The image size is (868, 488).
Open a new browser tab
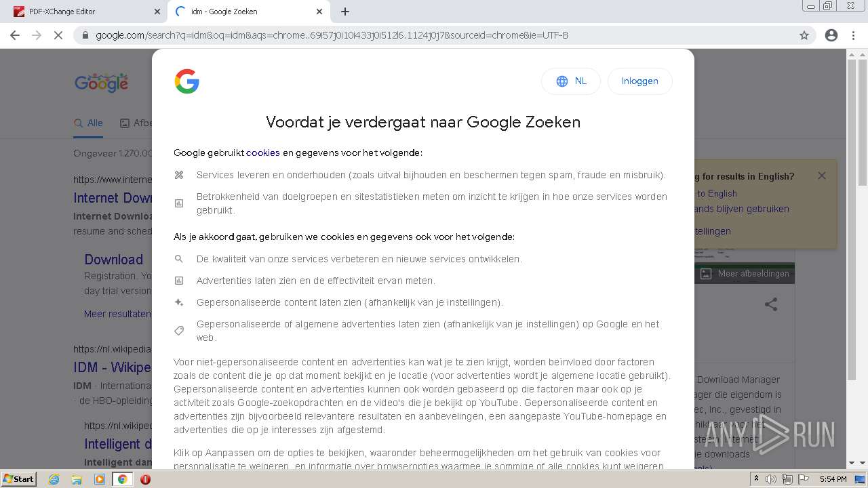[345, 12]
